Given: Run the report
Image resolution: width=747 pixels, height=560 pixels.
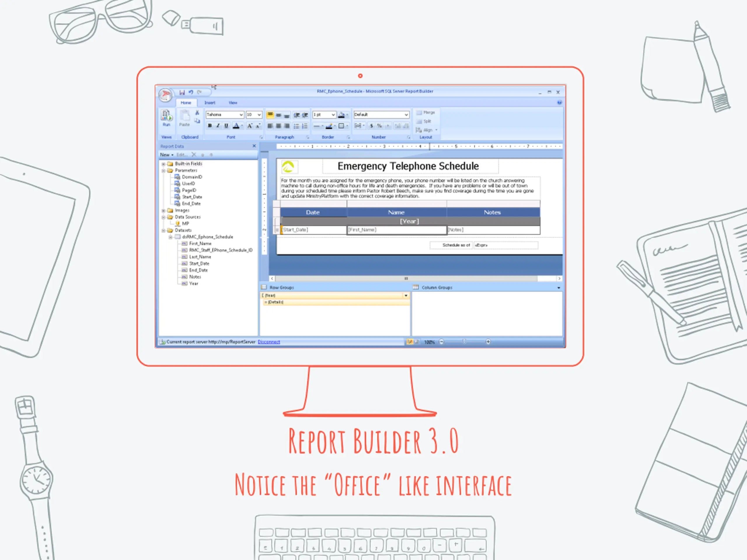Looking at the screenshot, I should click(167, 118).
